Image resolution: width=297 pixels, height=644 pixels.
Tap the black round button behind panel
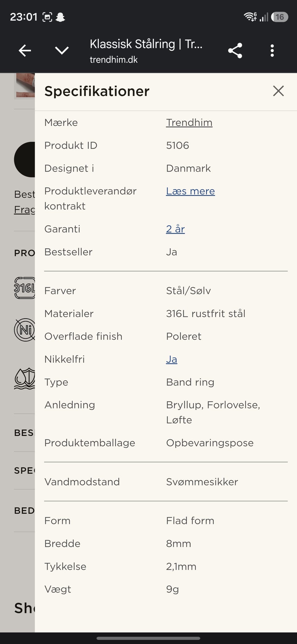tap(24, 159)
